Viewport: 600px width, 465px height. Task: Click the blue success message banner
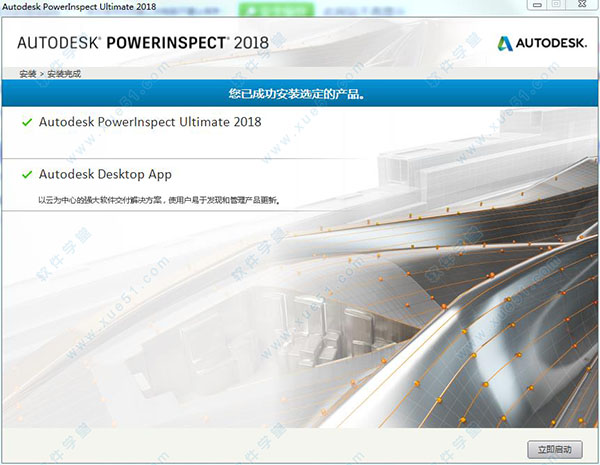pos(300,96)
